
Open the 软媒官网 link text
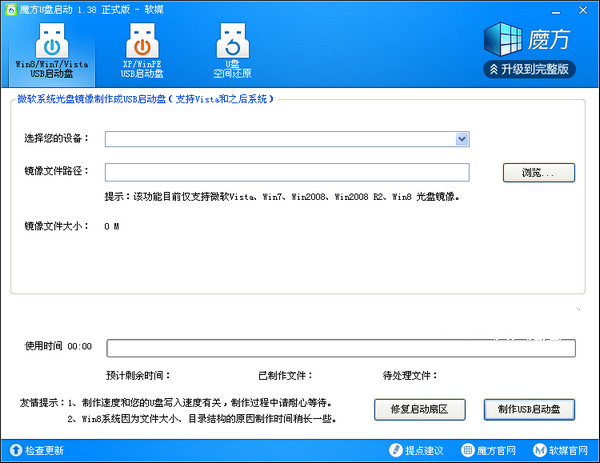(568, 450)
